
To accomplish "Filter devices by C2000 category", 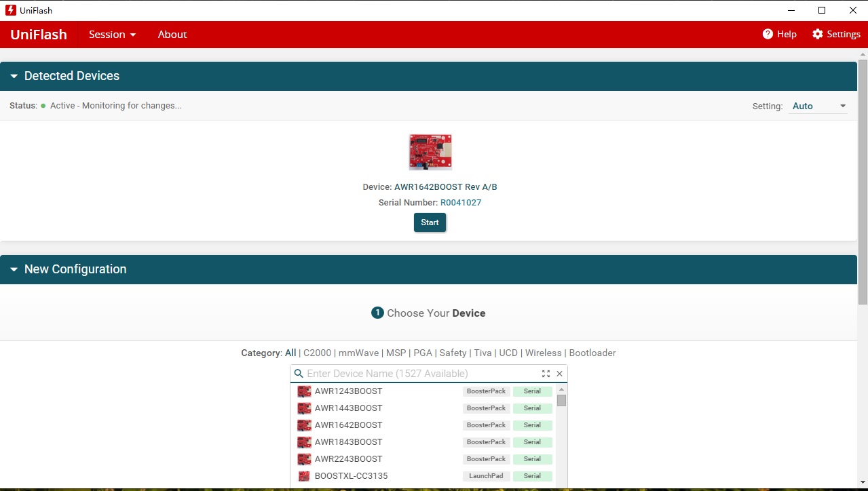I will point(318,353).
